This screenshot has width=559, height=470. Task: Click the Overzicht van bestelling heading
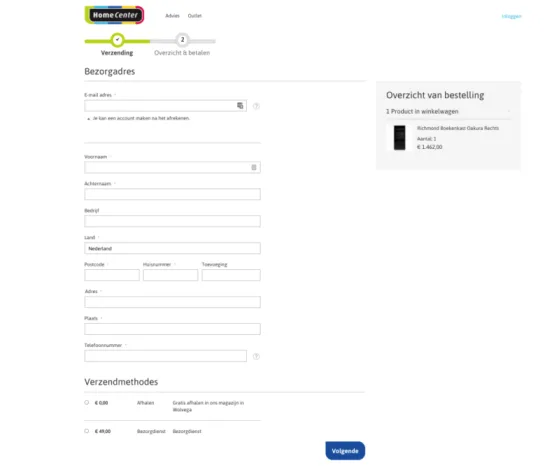click(435, 95)
